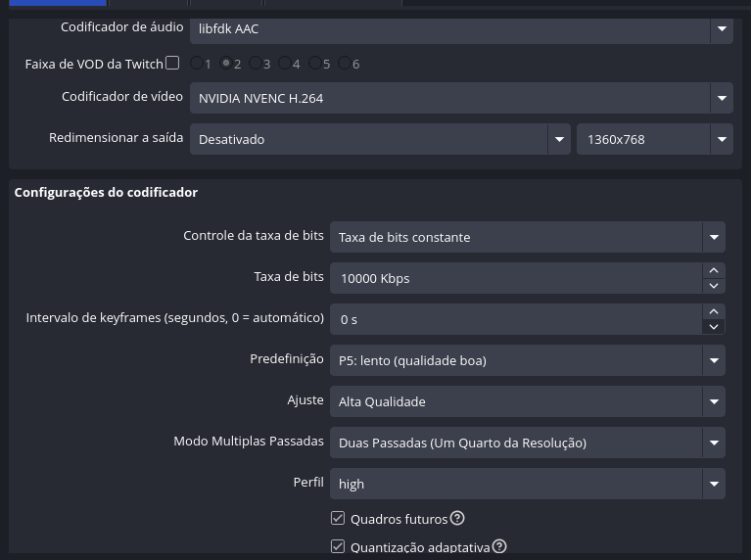This screenshot has height=560, width=751.
Task: Click help icon next to Quadros futuros
Action: [x=457, y=519]
